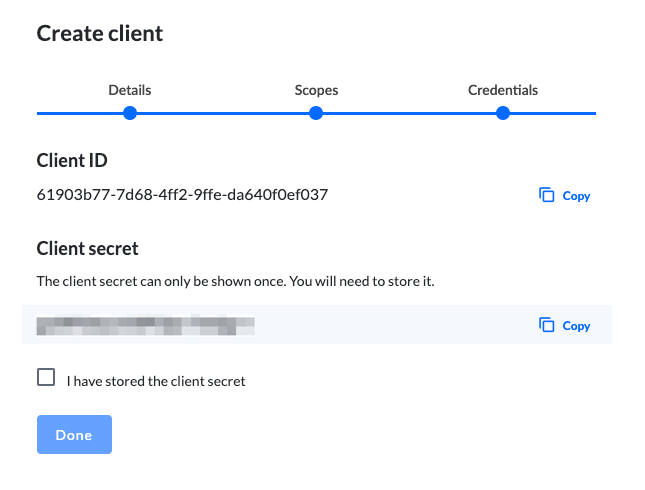
Task: Click the Copy link for the Client ID
Action: pyautogui.click(x=576, y=196)
